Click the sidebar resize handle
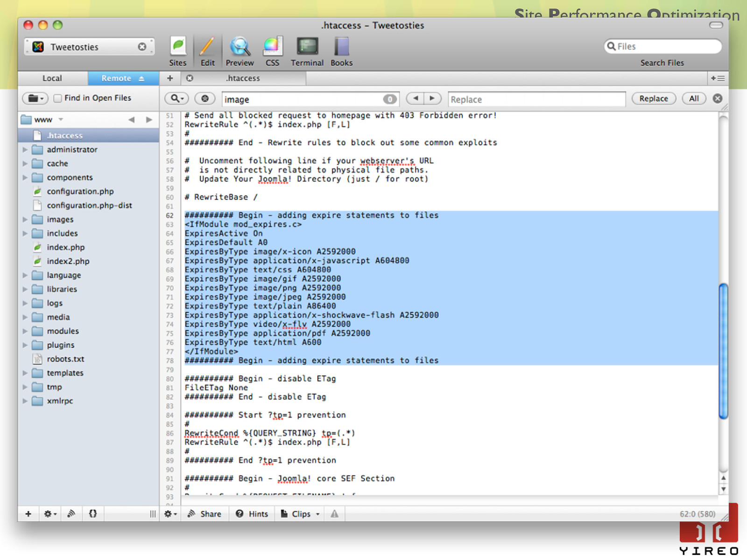Screen dimensions: 747x560 pyautogui.click(x=153, y=514)
